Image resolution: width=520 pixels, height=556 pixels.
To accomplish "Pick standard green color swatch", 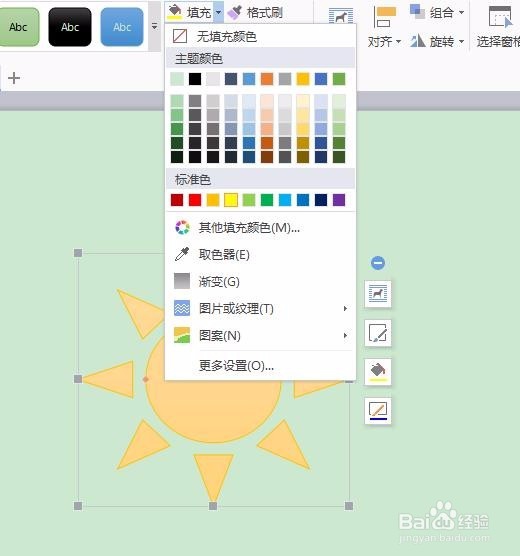I will 267,200.
